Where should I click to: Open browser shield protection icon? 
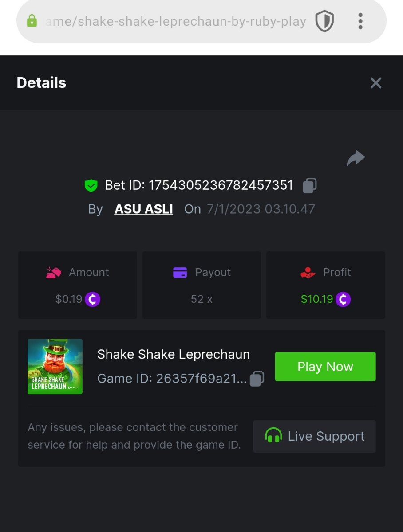pyautogui.click(x=324, y=21)
